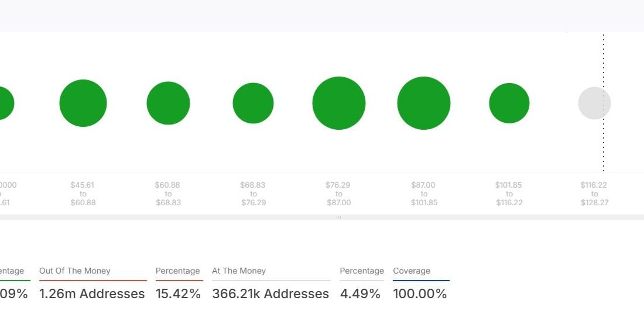Grab the horizontal scrollbar grip handle

click(x=338, y=217)
